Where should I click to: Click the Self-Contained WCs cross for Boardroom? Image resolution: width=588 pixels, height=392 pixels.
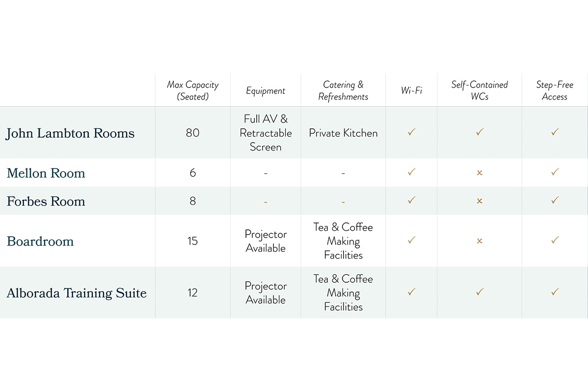pyautogui.click(x=480, y=241)
